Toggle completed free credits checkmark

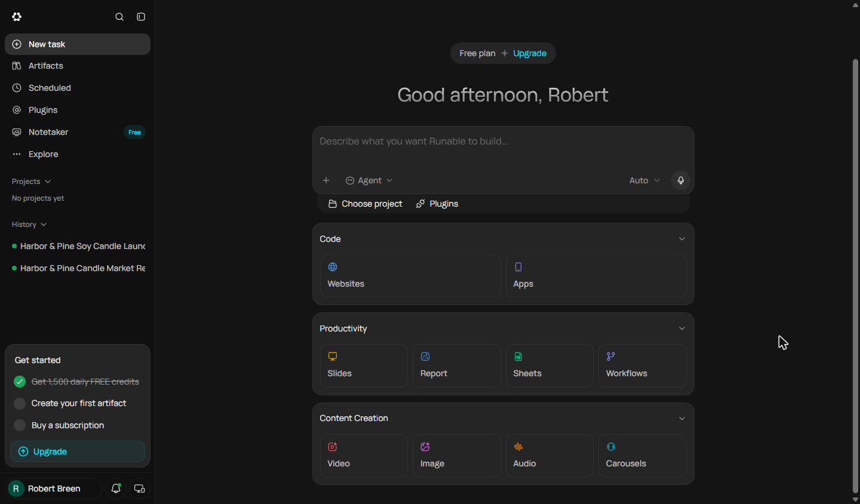click(x=20, y=382)
